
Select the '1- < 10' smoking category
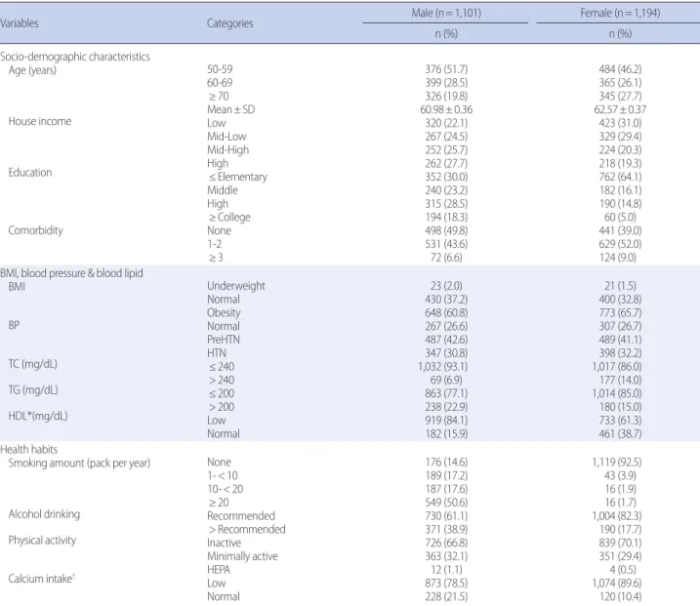click(223, 475)
